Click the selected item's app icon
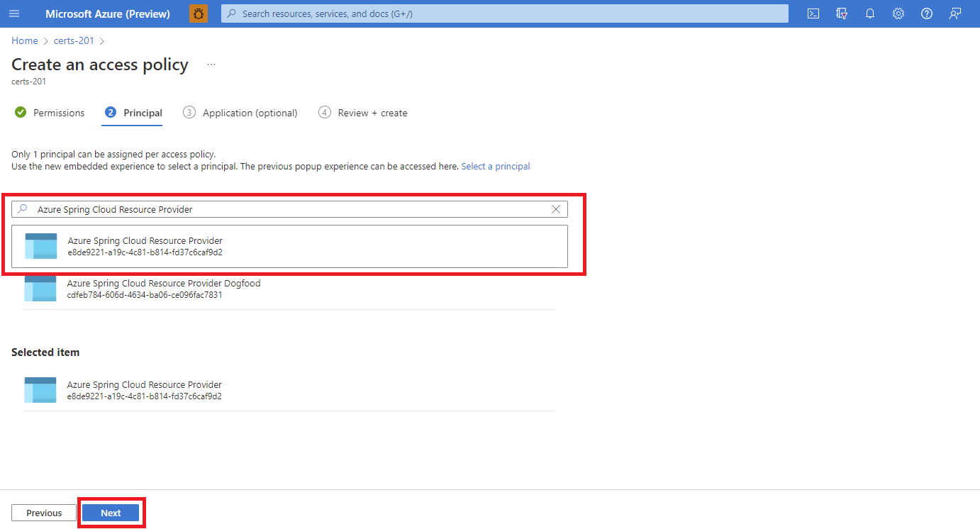The image size is (980, 529). point(40,390)
